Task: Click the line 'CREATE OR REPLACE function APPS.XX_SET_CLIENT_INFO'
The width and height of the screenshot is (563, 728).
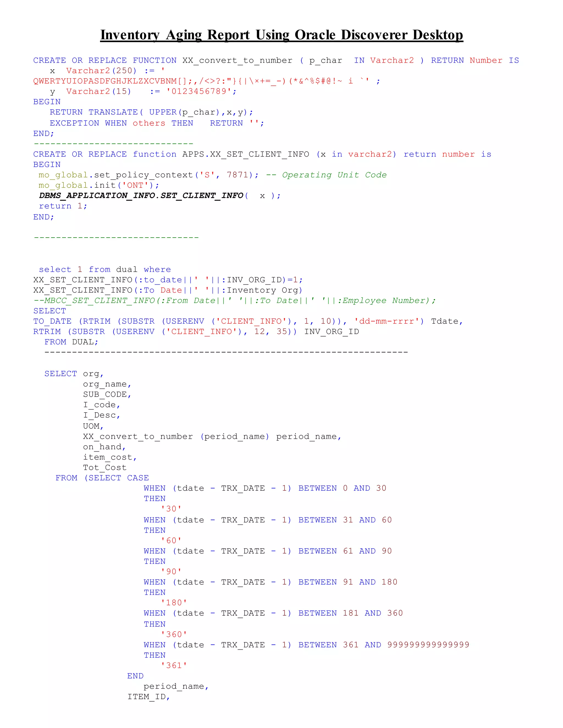Action: tap(262, 154)
